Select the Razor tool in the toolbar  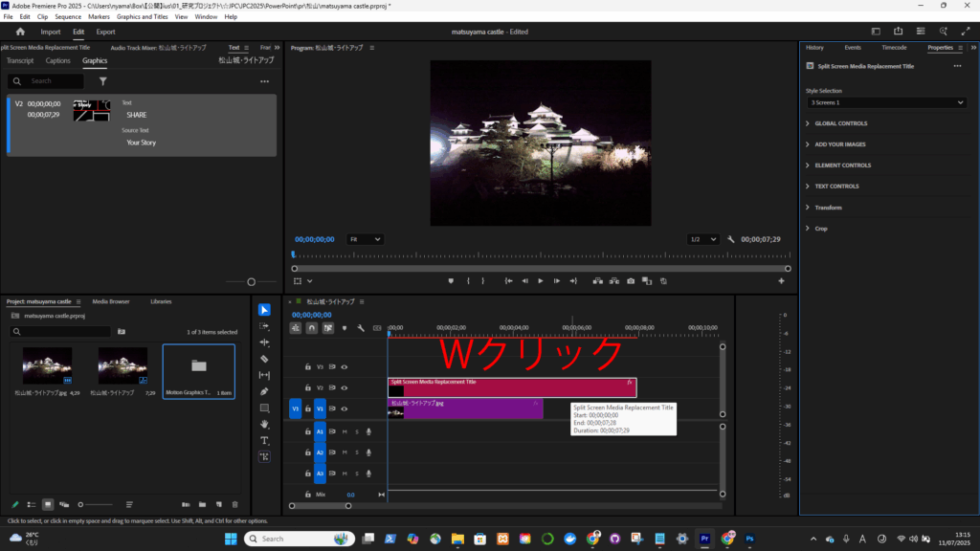tap(264, 359)
